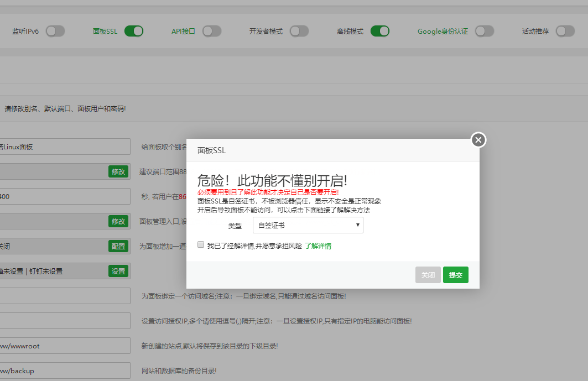Viewport: 588px width, 381px height.
Task: Check 我已了经解详情,并愿意承担风险 checkbox
Action: 201,245
